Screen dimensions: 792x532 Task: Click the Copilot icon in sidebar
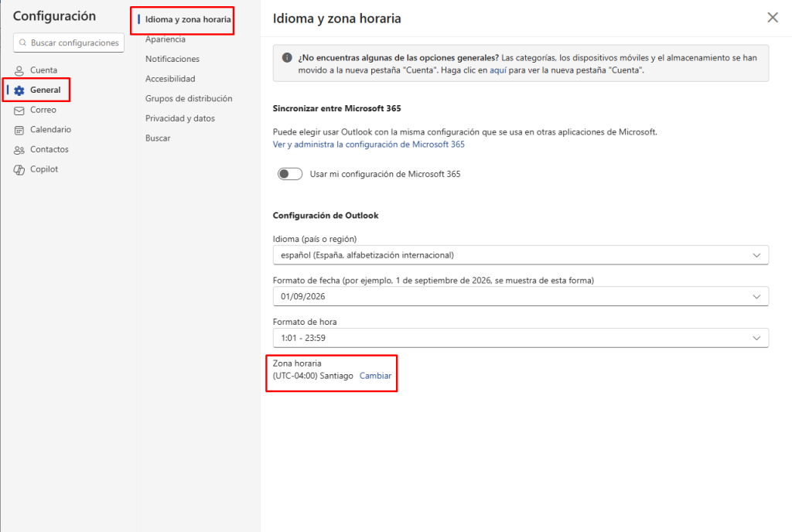(19, 169)
